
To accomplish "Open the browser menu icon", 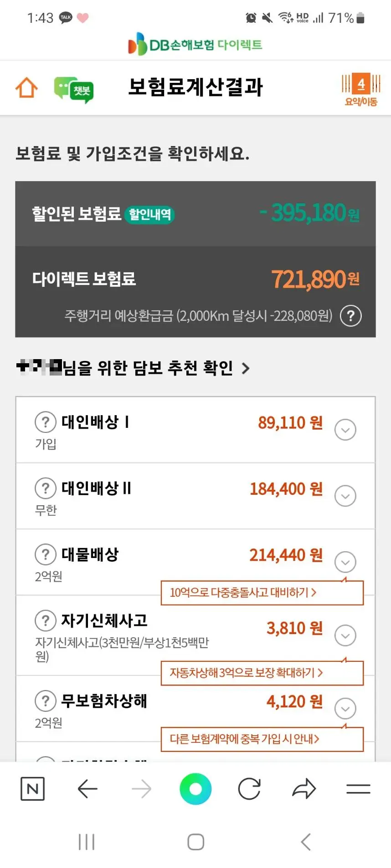I will click(x=358, y=788).
